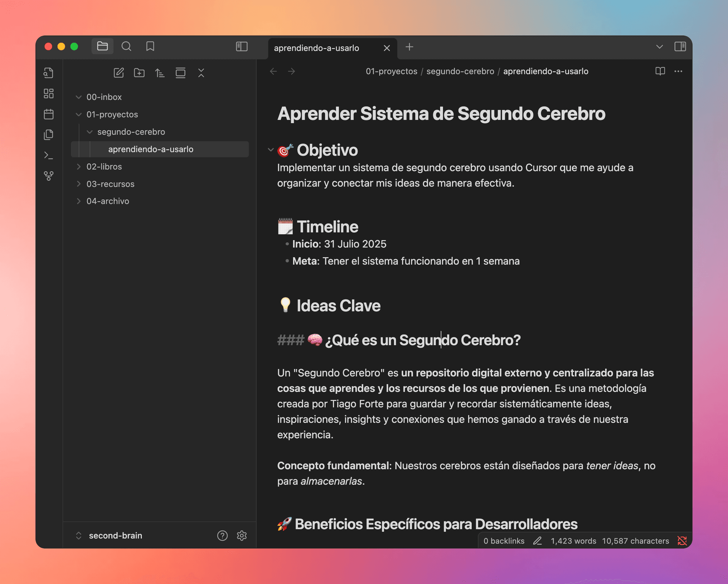This screenshot has width=728, height=584.
Task: Open the note's more options menu
Action: coord(678,71)
